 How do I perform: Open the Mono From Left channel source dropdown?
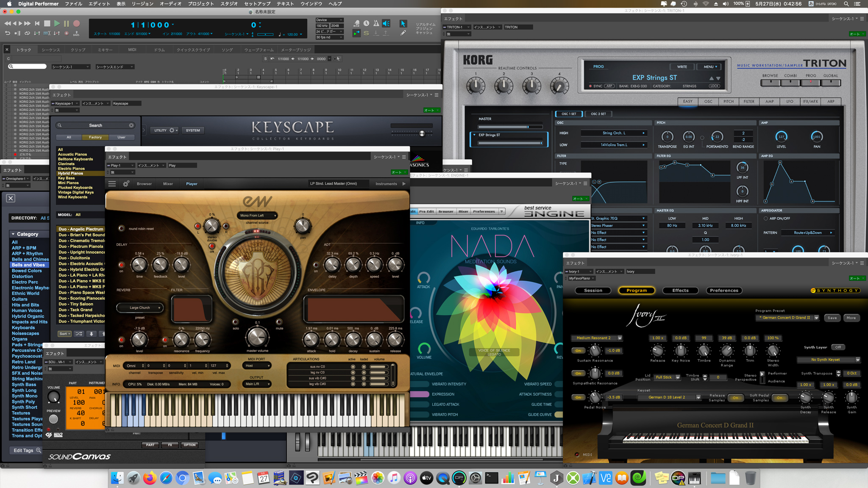click(257, 216)
